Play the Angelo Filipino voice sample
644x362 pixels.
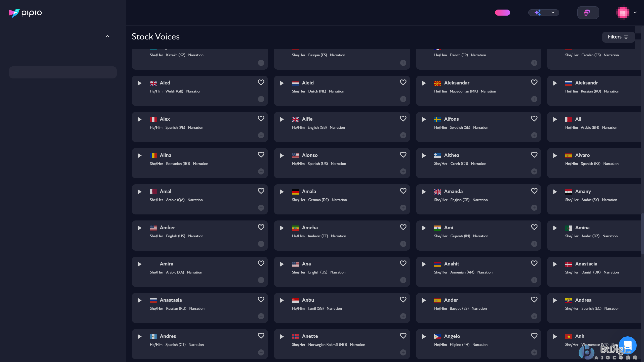(x=424, y=337)
